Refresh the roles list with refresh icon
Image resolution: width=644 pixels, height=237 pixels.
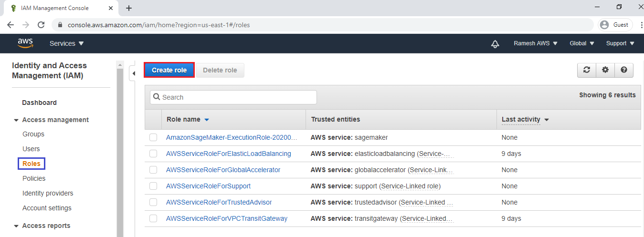pos(587,70)
